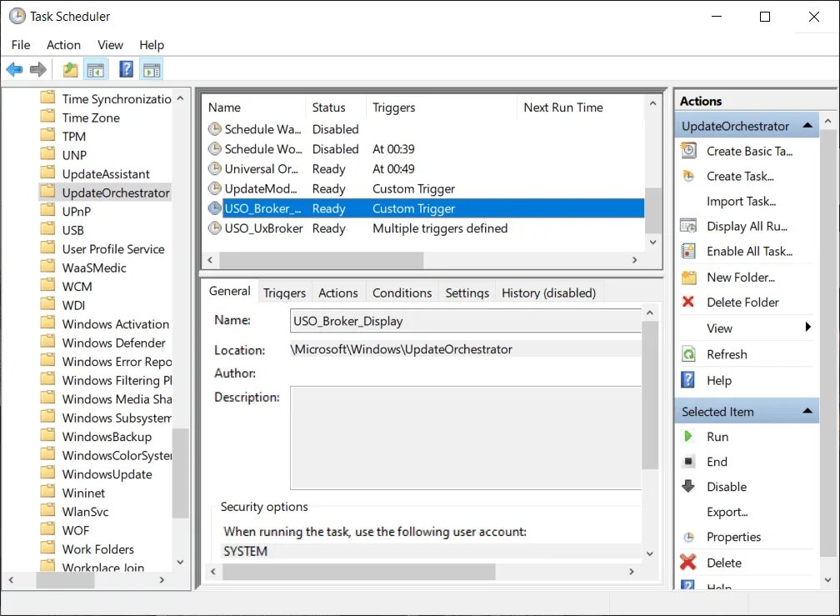Select the Schedule Wa... disabled task row

coord(425,129)
